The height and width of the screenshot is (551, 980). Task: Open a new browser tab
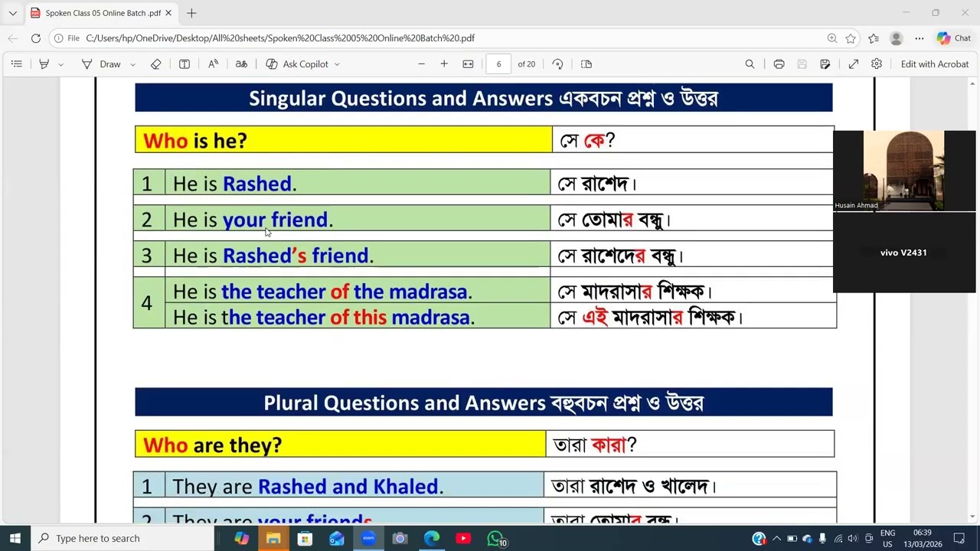pyautogui.click(x=191, y=13)
